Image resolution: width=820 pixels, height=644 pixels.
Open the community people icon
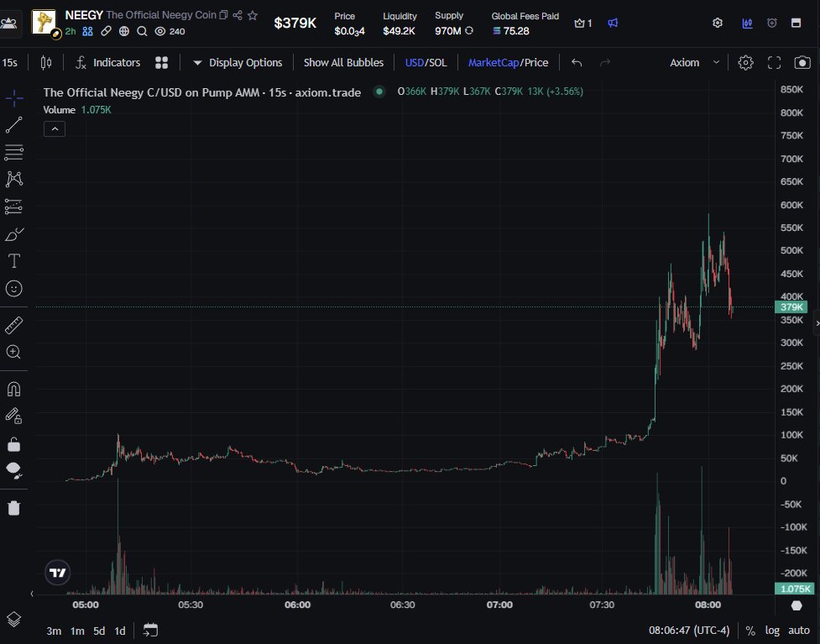coord(87,31)
